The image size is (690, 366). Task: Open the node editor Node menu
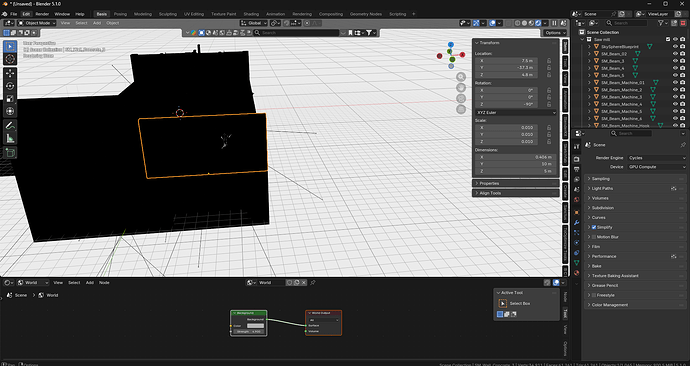(x=104, y=282)
